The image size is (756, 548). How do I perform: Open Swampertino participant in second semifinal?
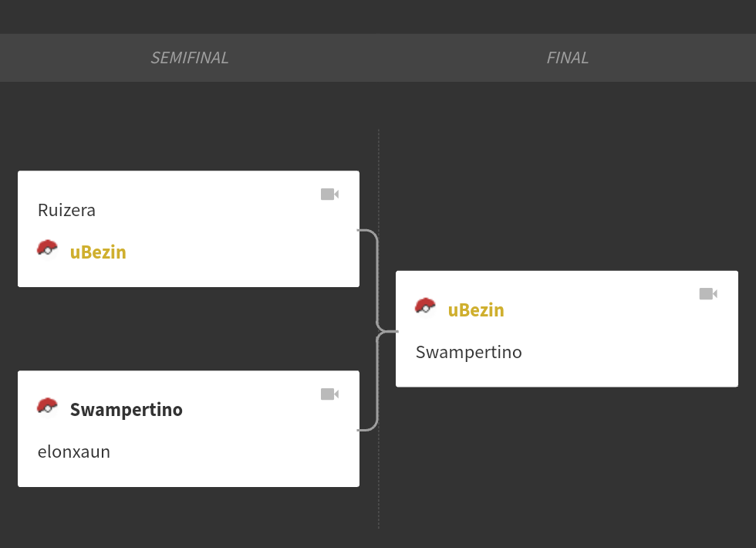click(127, 410)
